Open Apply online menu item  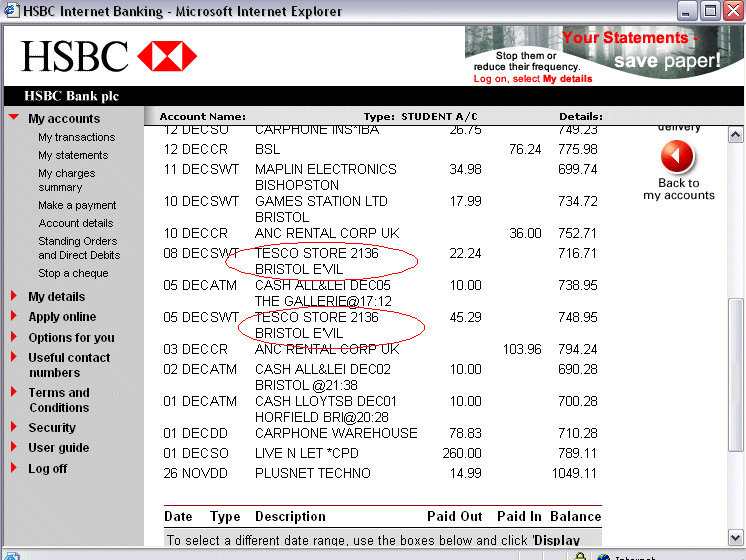[62, 317]
